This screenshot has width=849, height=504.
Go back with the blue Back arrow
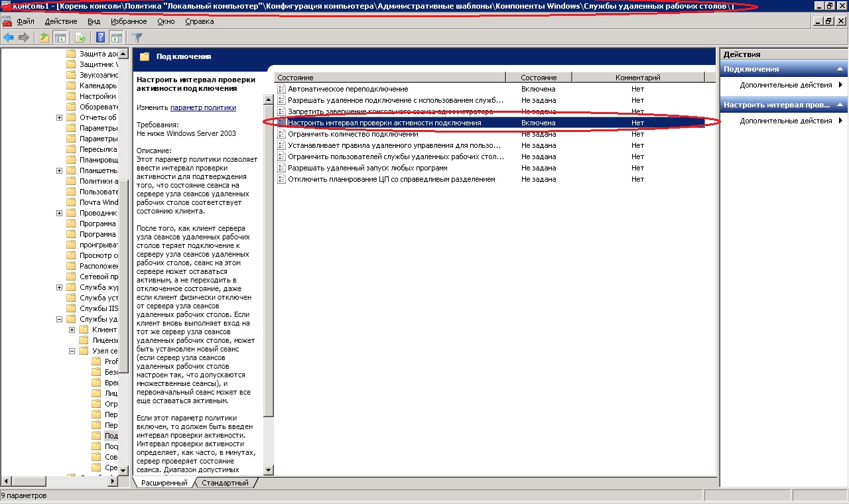pos(9,38)
